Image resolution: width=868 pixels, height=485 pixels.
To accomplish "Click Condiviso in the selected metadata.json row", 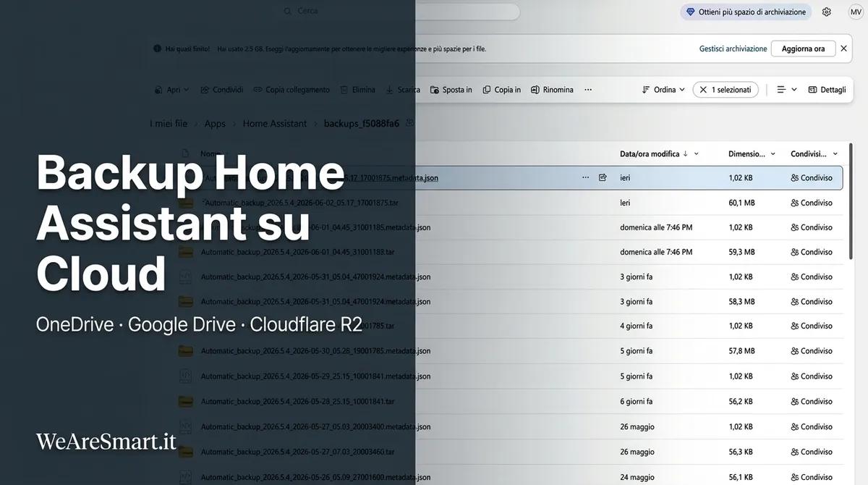I will pos(812,177).
